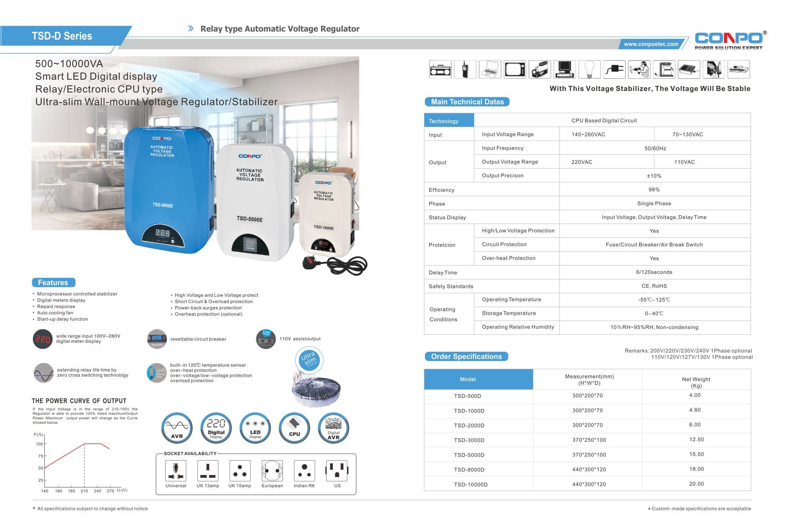Select the US socket icon
This screenshot has height=532, width=785.
tap(337, 471)
